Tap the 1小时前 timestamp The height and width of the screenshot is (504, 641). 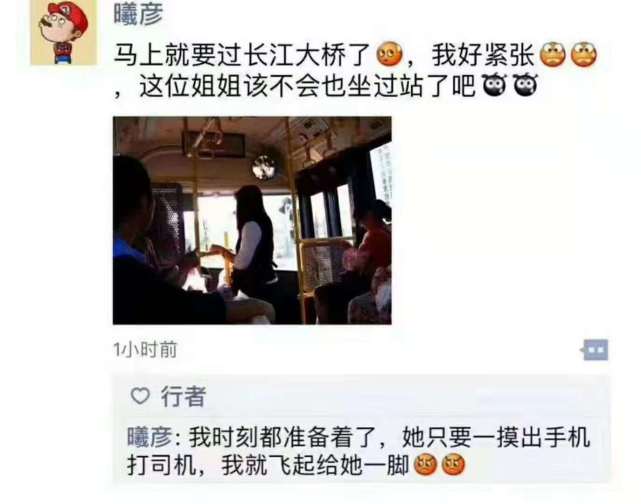click(145, 350)
